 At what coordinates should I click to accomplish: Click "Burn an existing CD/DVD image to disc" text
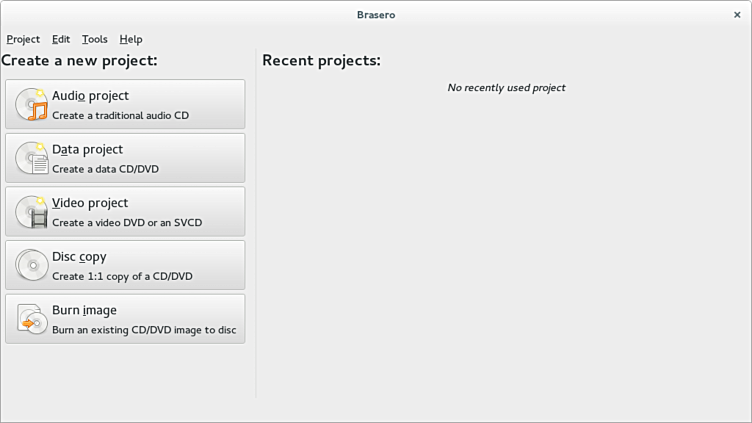click(144, 329)
